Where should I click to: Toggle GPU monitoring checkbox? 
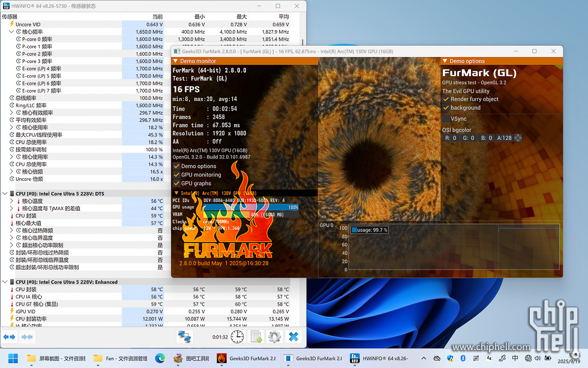point(176,175)
